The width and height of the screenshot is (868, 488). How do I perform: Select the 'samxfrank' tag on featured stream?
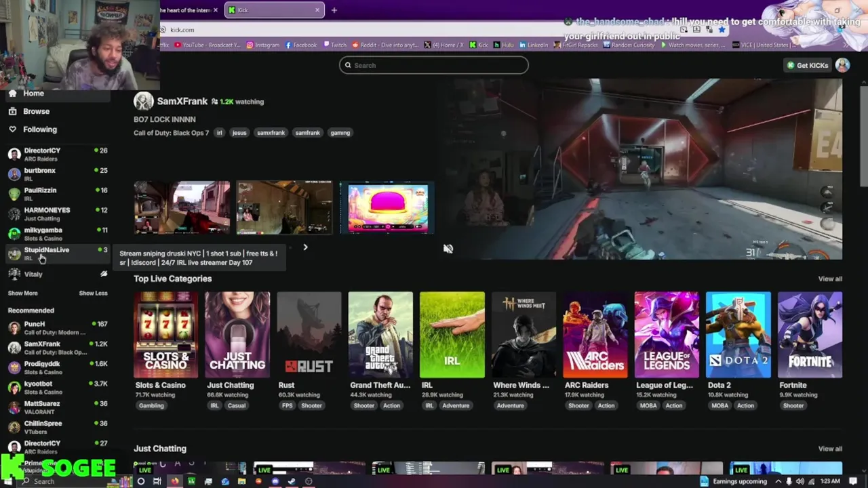click(x=271, y=133)
